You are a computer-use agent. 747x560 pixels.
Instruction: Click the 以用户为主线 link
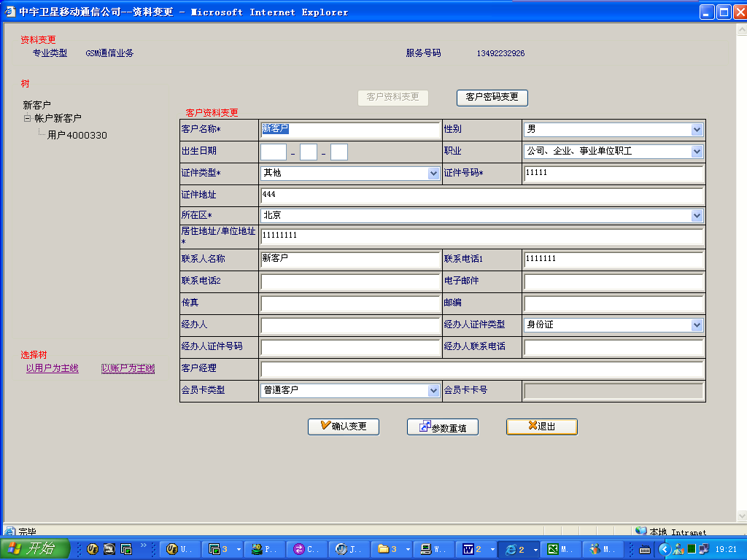coord(52,369)
